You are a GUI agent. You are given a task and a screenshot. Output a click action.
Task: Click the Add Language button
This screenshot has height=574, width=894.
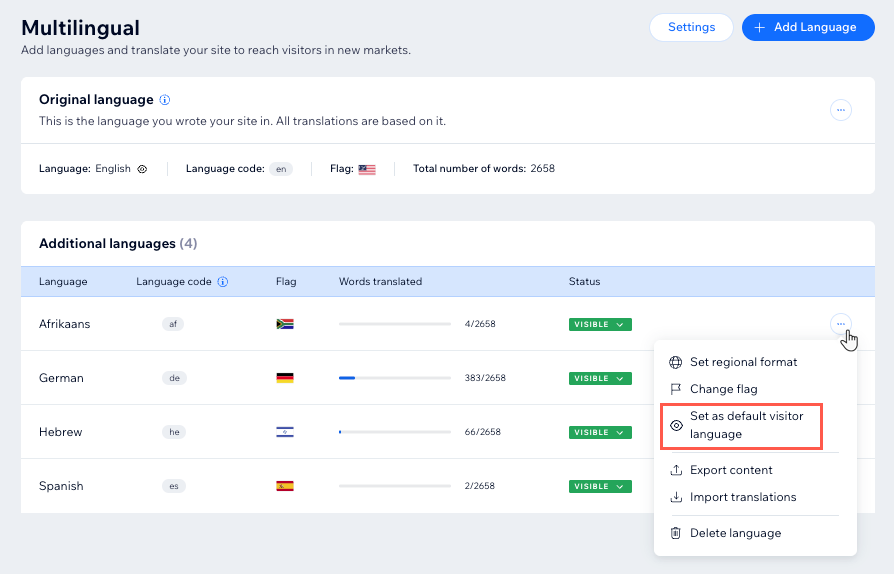tap(808, 27)
